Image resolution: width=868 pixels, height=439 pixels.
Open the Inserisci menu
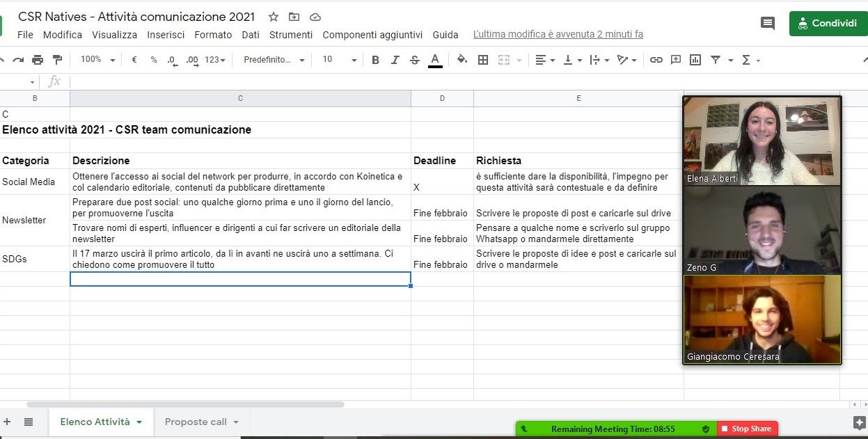[166, 35]
